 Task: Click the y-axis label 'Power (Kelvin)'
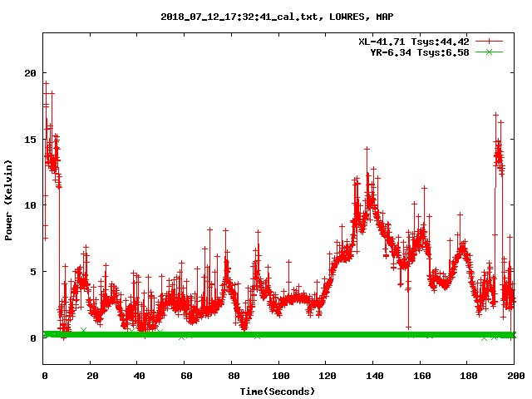click(8, 200)
